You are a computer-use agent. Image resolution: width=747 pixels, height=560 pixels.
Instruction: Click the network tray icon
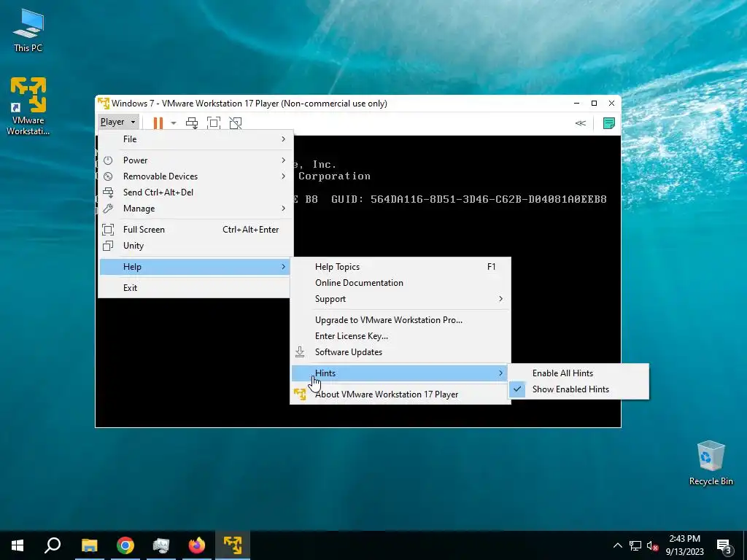tap(635, 545)
